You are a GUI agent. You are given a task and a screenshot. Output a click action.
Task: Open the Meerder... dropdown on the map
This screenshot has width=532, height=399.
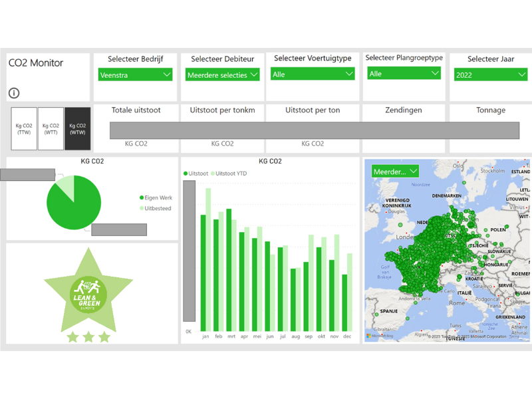(395, 172)
